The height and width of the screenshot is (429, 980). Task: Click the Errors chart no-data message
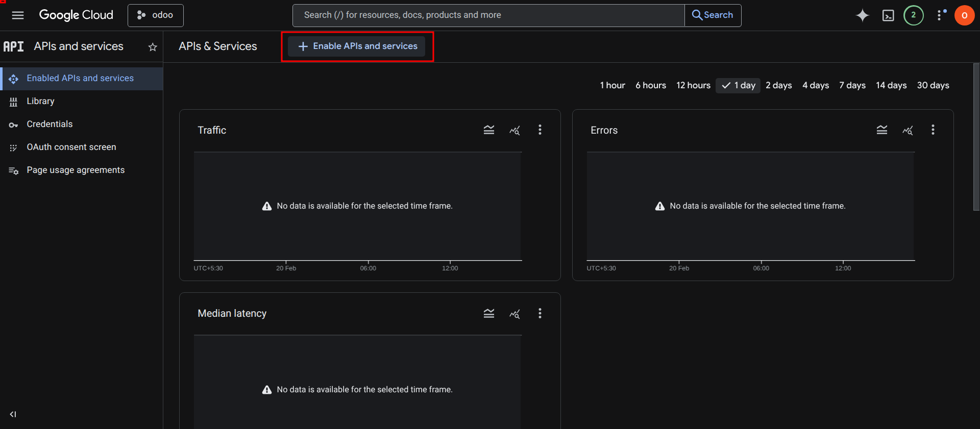tap(750, 206)
